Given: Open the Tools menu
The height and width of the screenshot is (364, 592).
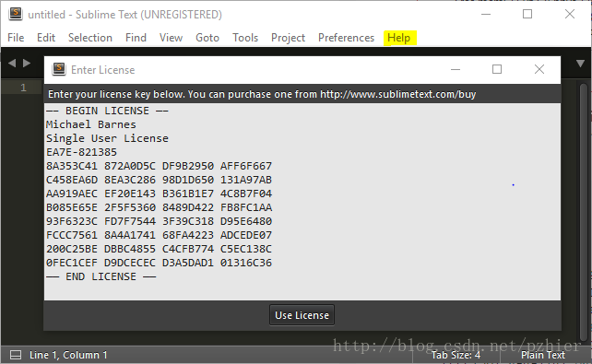Looking at the screenshot, I should click(x=245, y=38).
